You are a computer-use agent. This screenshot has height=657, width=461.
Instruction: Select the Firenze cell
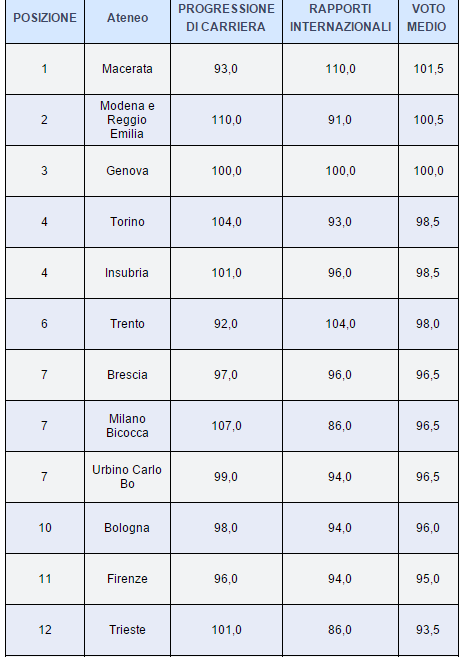click(x=127, y=579)
